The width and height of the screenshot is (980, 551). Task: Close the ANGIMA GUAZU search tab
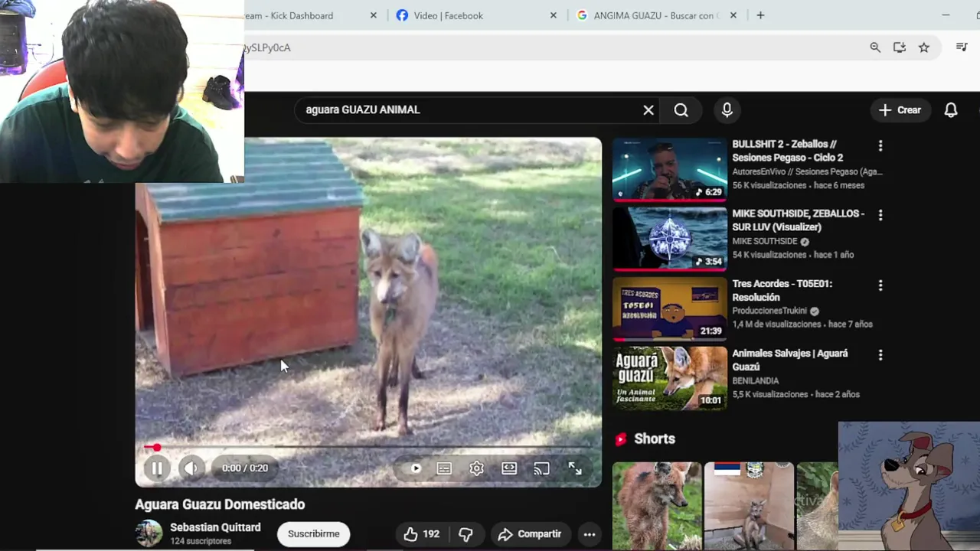(x=733, y=15)
